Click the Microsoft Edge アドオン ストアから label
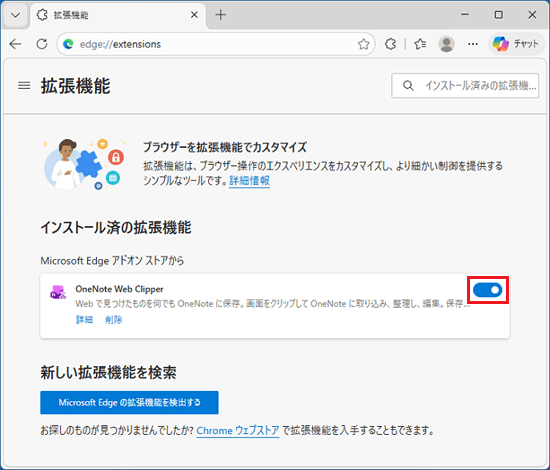This screenshot has height=470, width=550. point(112,261)
